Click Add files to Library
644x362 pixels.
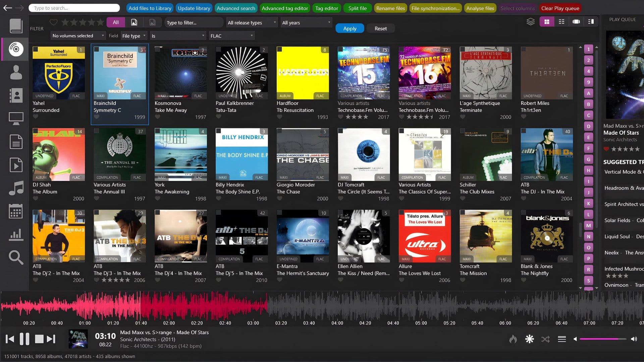coord(150,8)
